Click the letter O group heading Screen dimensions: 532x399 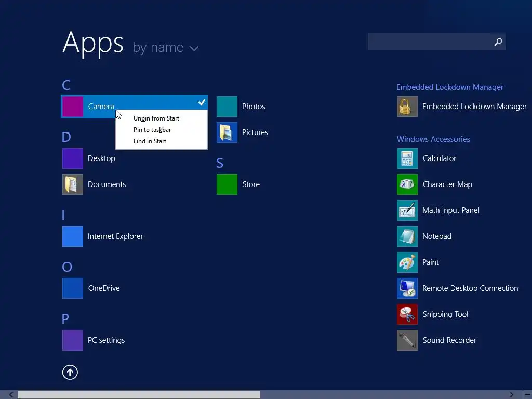[x=67, y=267]
